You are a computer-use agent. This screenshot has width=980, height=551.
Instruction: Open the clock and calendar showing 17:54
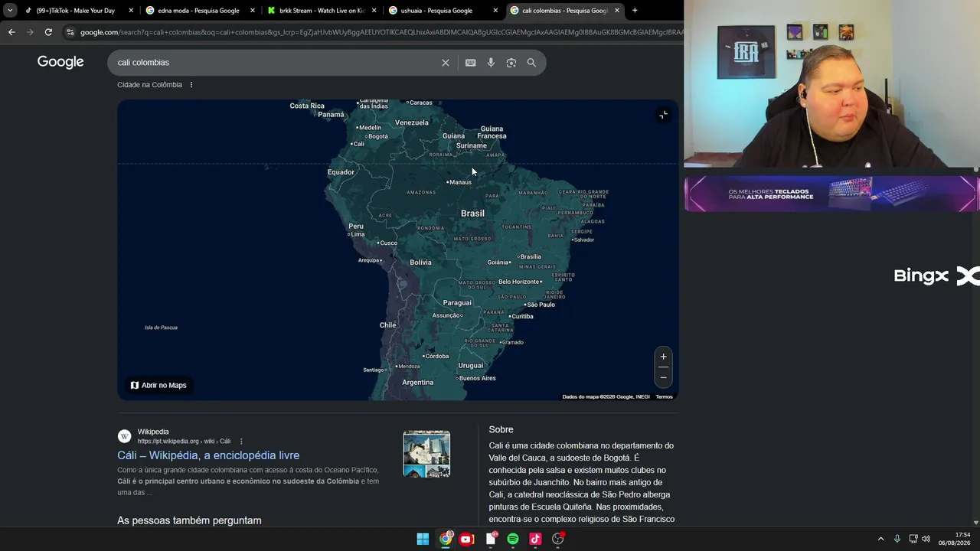pyautogui.click(x=955, y=539)
